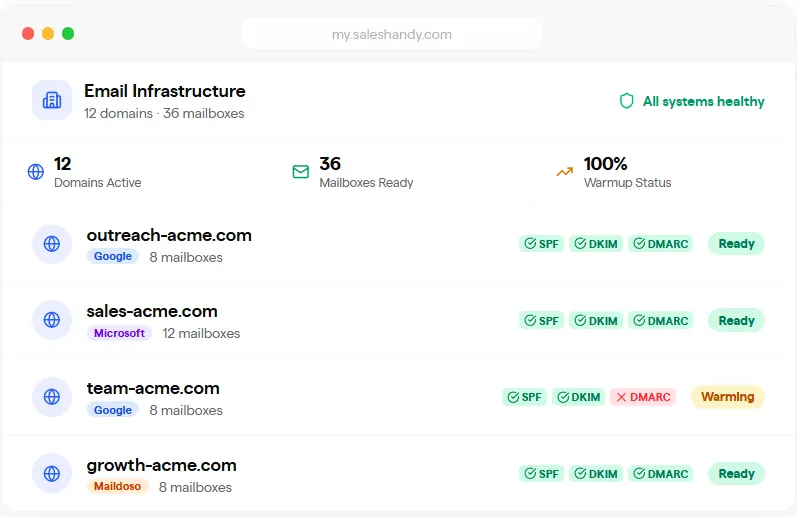The image size is (797, 517).
Task: Click the Microsoft tag under sales-acme.com
Action: pyautogui.click(x=119, y=333)
